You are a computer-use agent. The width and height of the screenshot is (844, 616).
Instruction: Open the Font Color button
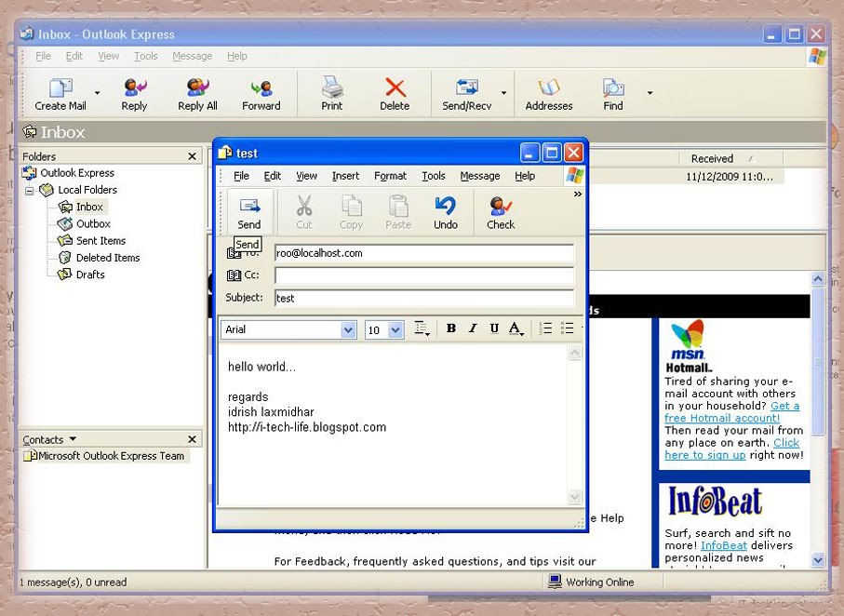coord(516,328)
